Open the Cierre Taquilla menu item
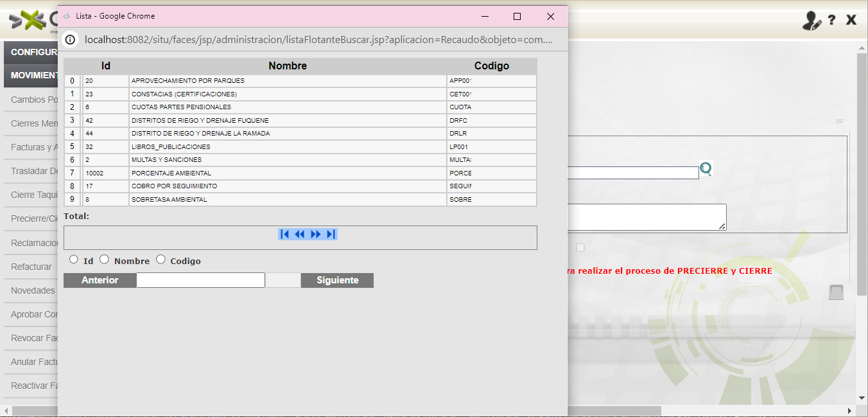Screen dimensions: 868x417 31,195
